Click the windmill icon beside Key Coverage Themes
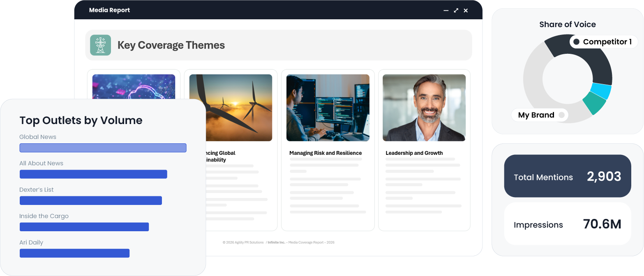The height and width of the screenshot is (276, 644). (100, 45)
